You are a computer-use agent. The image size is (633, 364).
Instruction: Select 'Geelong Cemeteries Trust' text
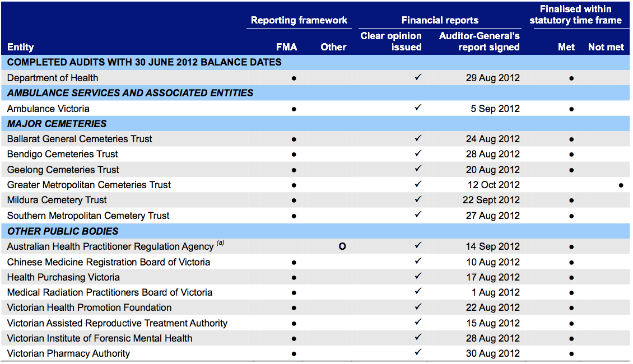63,170
